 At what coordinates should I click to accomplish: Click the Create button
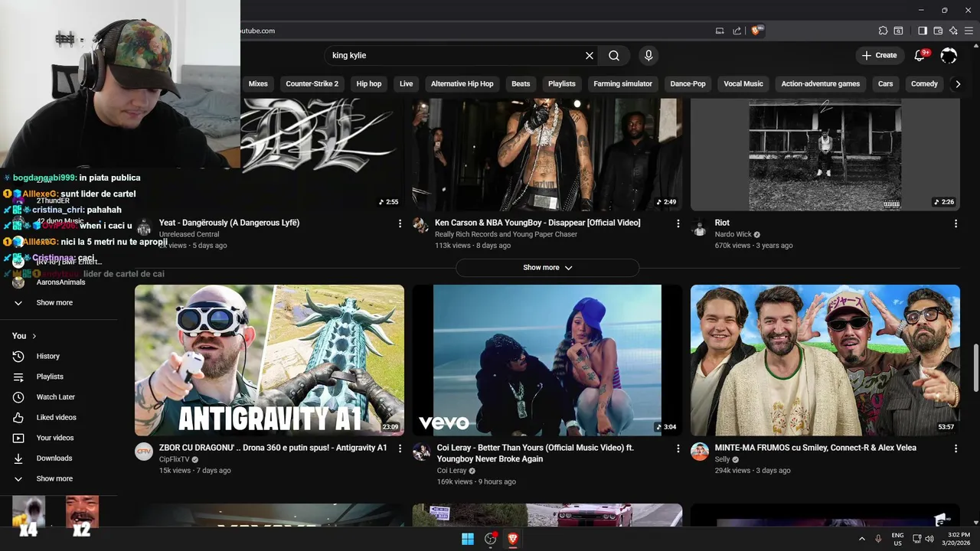coord(880,55)
